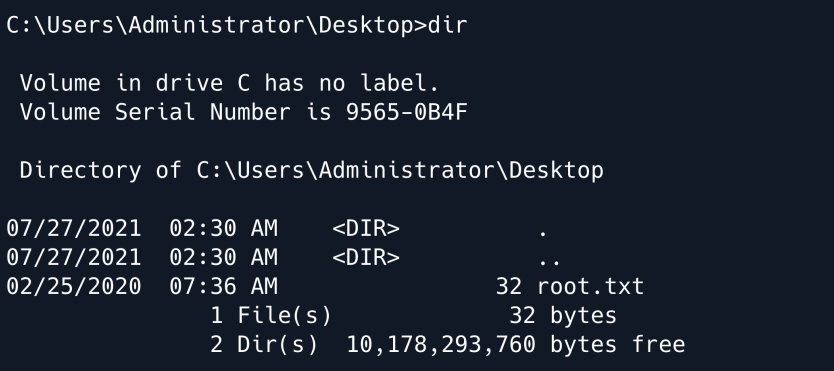The height and width of the screenshot is (371, 834).
Task: Click the words "bytes free"
Action: coord(618,344)
